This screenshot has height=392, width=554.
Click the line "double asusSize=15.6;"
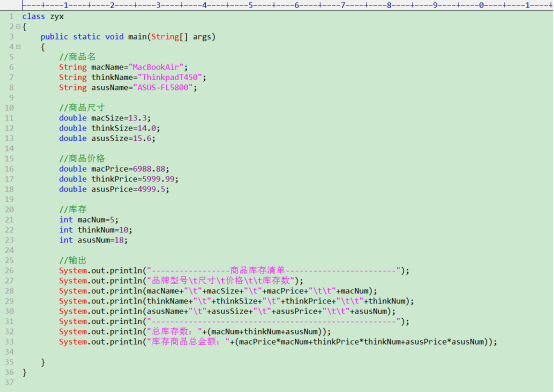click(x=107, y=139)
